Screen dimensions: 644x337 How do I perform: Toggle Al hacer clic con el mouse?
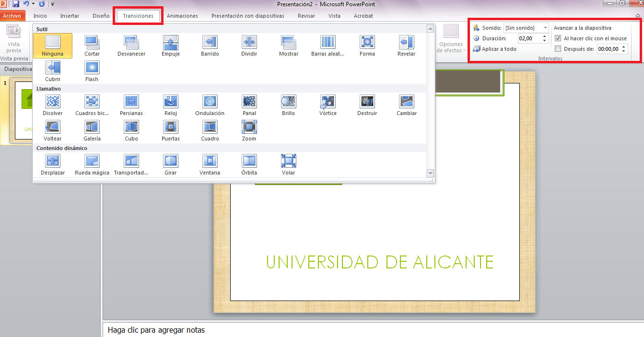pyautogui.click(x=558, y=38)
